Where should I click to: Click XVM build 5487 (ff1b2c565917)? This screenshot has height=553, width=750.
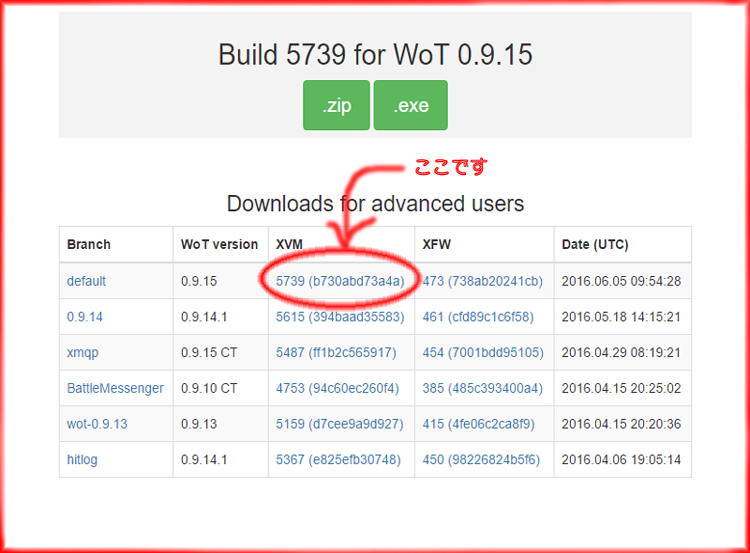336,353
